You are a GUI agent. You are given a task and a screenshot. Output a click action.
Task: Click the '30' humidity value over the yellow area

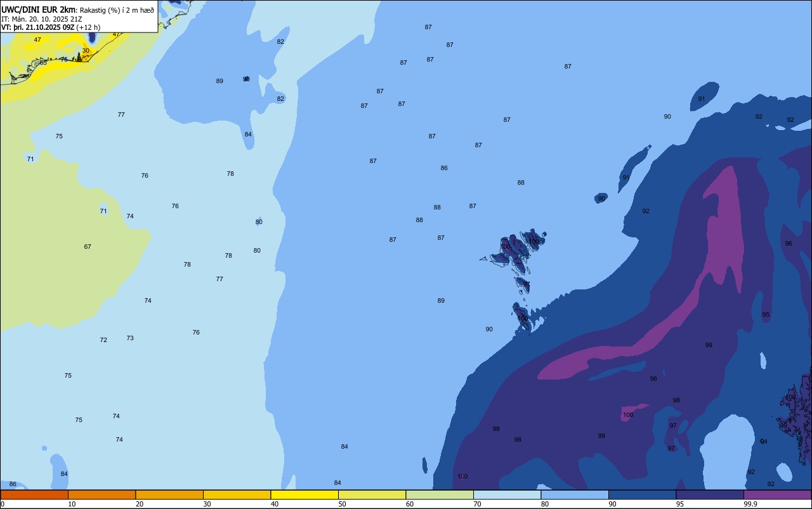tap(86, 51)
